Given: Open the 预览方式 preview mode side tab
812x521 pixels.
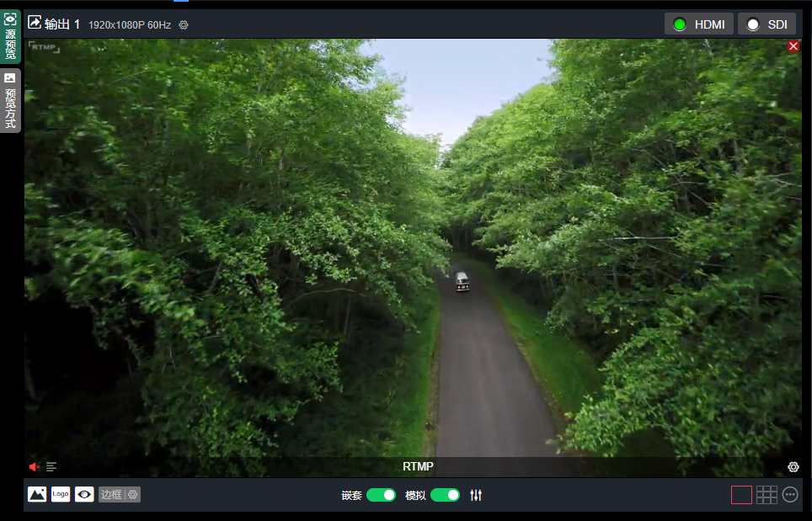Looking at the screenshot, I should point(10,100).
